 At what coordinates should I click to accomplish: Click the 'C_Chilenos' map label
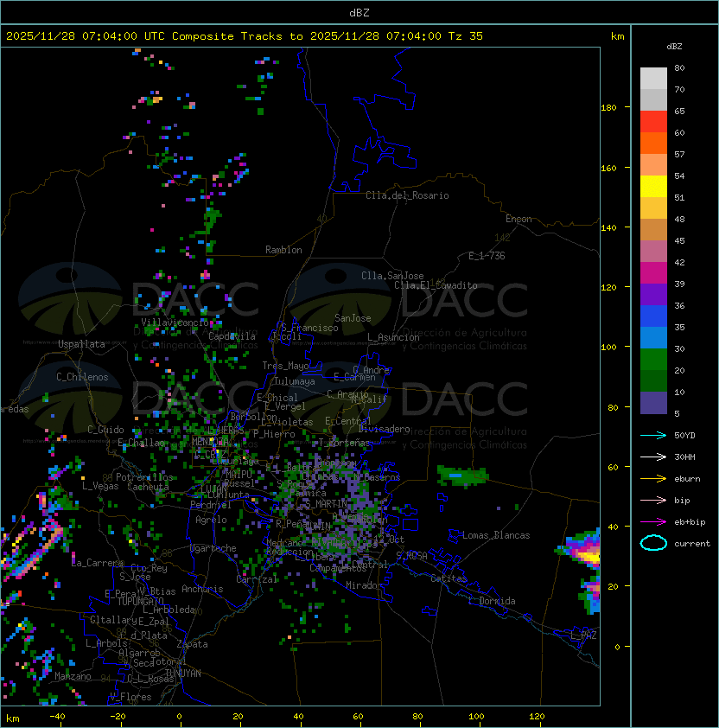pos(82,377)
